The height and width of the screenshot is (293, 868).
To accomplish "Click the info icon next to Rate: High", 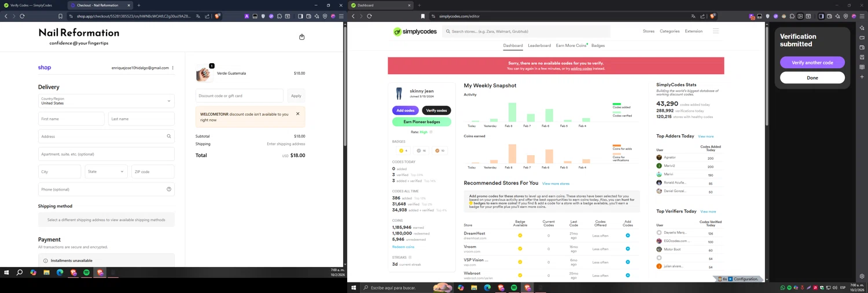I will click(431, 132).
